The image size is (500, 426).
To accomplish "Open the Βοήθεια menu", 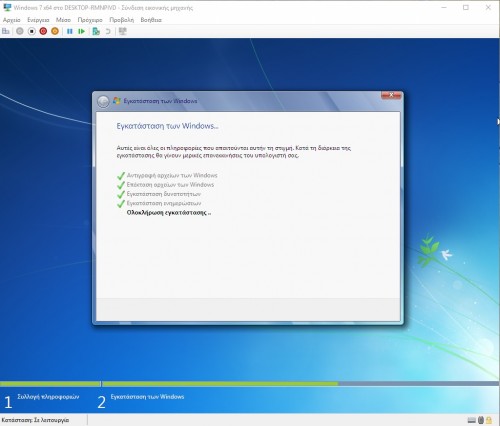I will click(151, 20).
